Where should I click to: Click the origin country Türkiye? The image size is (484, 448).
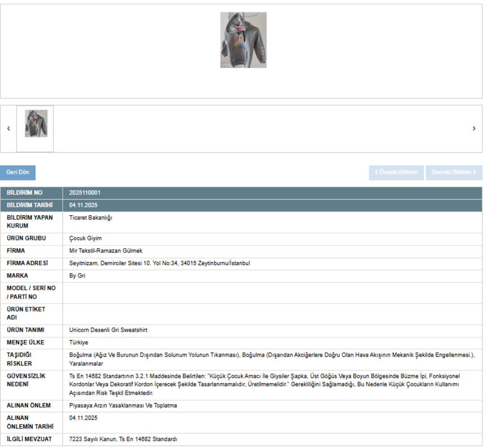(x=78, y=343)
